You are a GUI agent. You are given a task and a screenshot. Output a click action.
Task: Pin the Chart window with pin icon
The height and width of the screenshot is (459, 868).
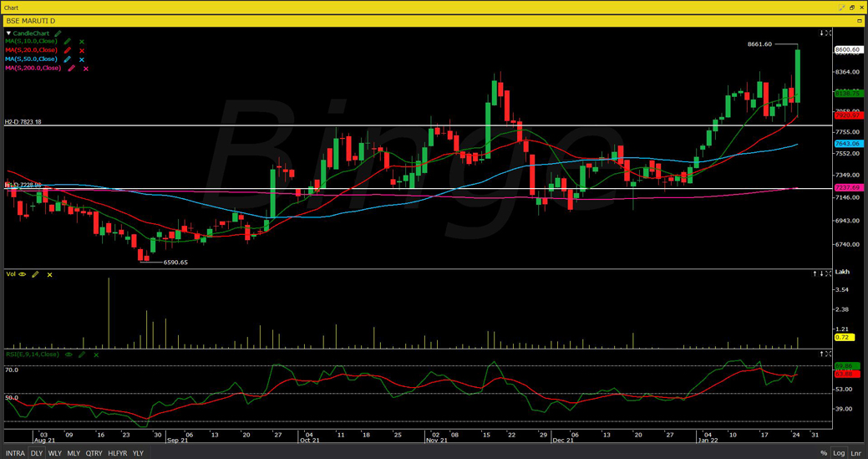tap(842, 8)
